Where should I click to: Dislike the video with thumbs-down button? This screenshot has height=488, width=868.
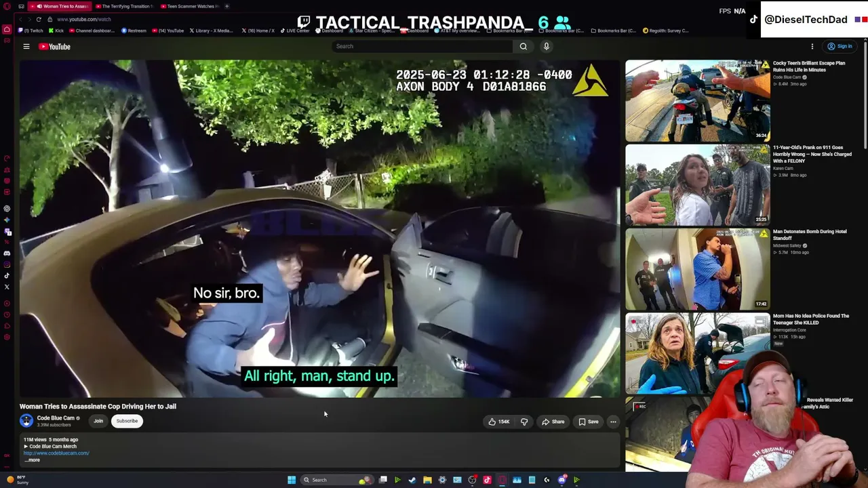click(524, 422)
